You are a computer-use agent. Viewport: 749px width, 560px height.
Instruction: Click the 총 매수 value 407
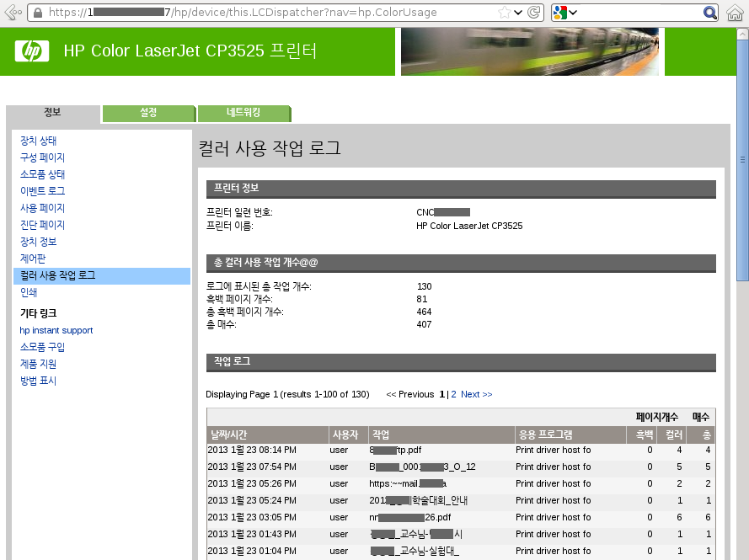424,325
